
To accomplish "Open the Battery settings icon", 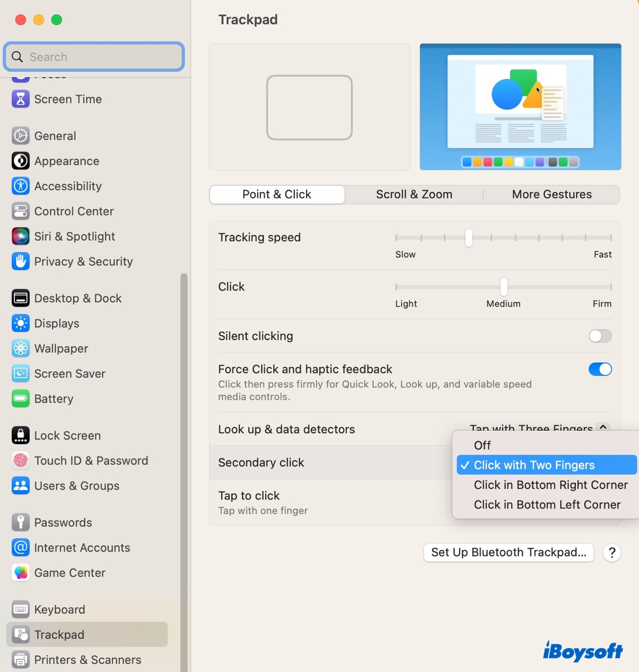I will coord(20,399).
